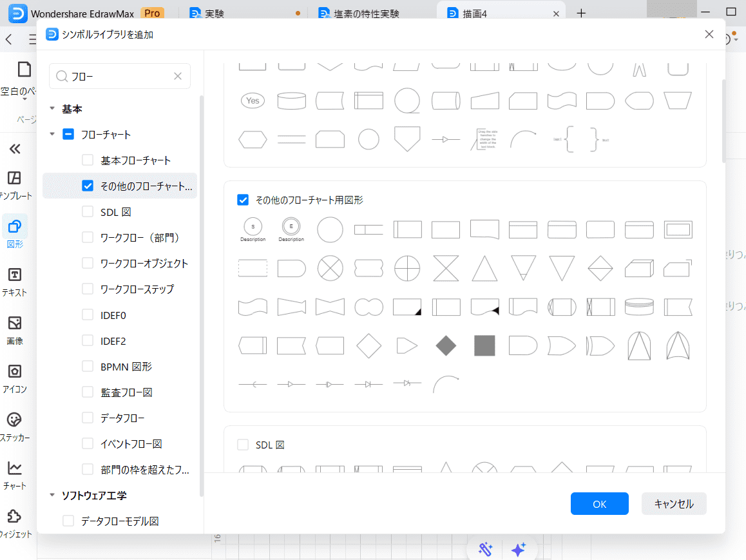Collapse the ソフトウェア工学 category
The width and height of the screenshot is (746, 560).
52,495
